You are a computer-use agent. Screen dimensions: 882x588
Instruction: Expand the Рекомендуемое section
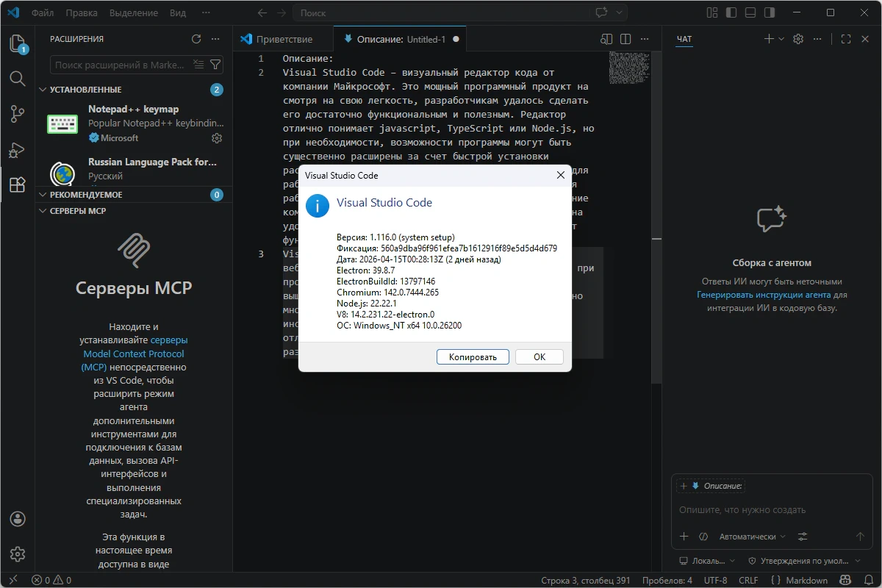134,195
